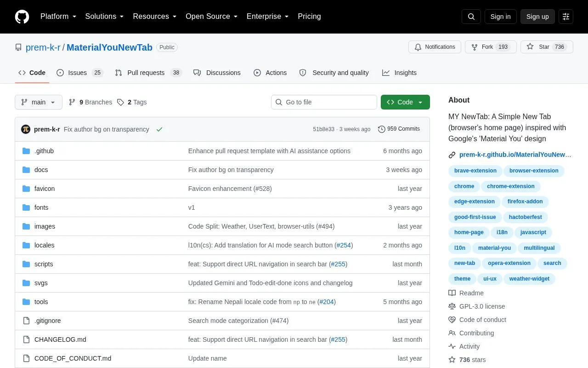Click the .gitignore file icon
The image size is (588, 368).
point(26,321)
